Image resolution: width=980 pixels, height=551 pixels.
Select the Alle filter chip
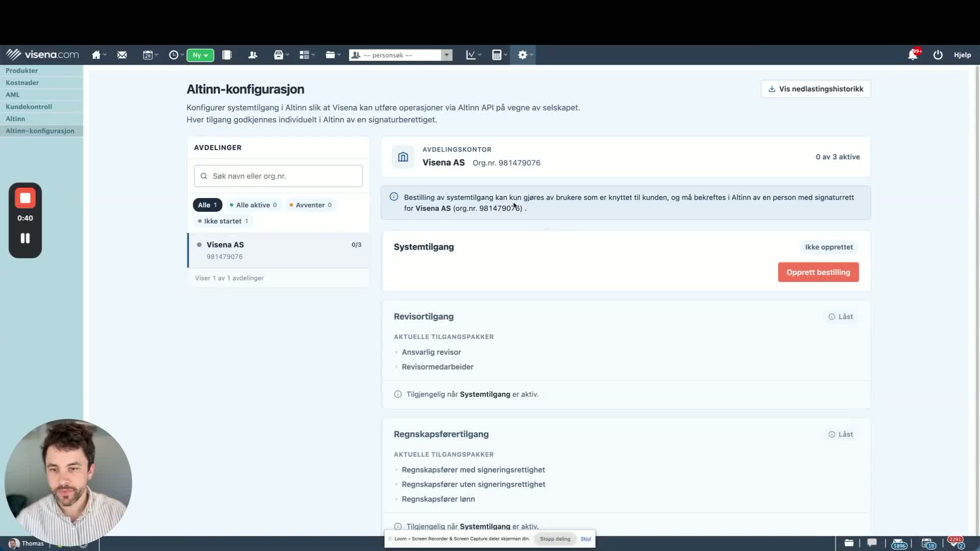(x=208, y=205)
